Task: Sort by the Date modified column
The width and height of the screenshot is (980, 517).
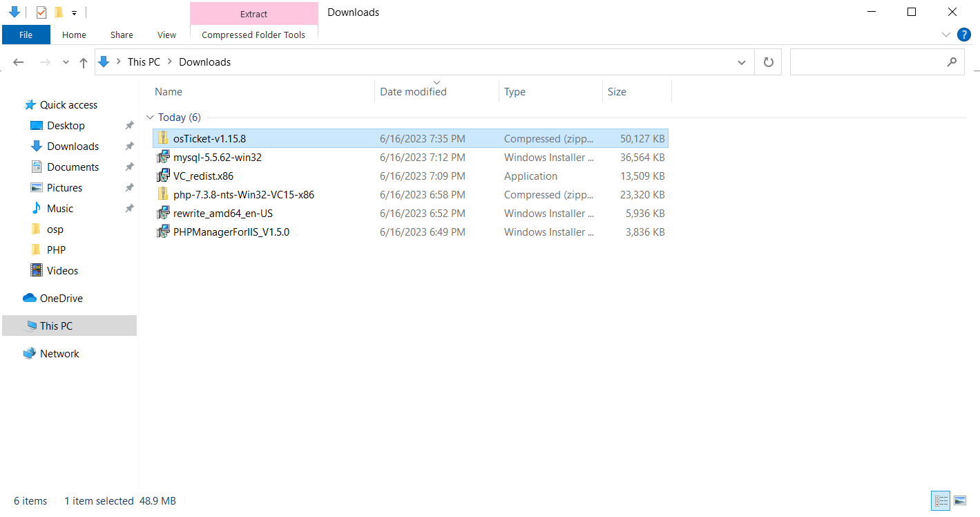Action: pos(413,91)
